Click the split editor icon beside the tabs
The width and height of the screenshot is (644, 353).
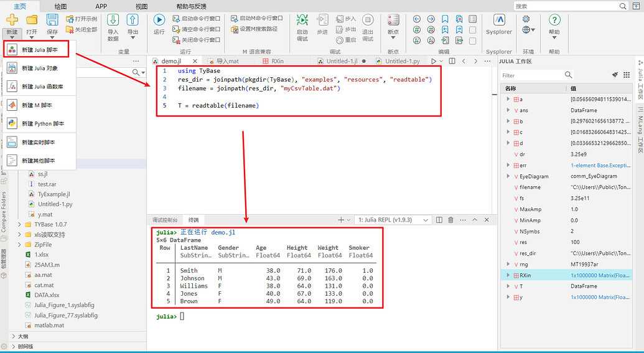tap(452, 61)
